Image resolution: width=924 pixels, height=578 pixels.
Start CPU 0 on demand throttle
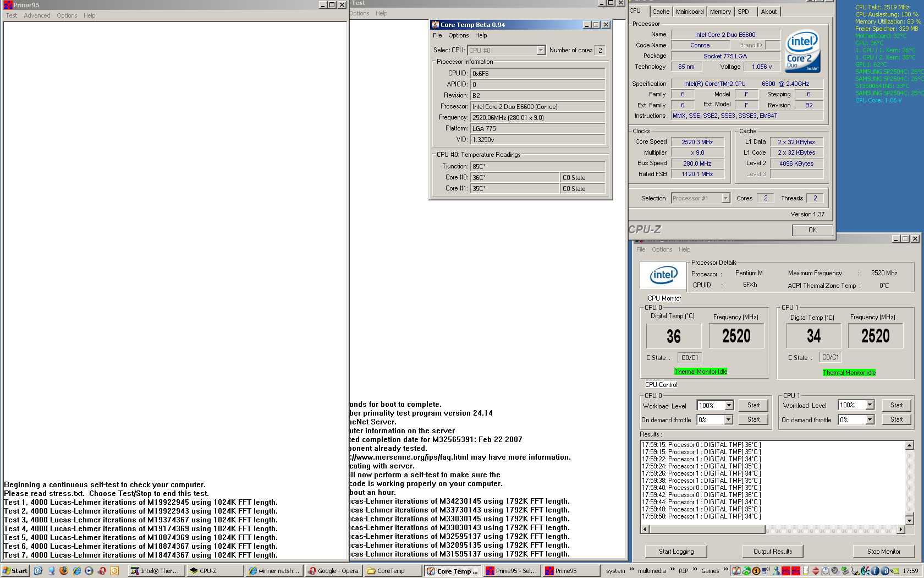click(x=754, y=419)
